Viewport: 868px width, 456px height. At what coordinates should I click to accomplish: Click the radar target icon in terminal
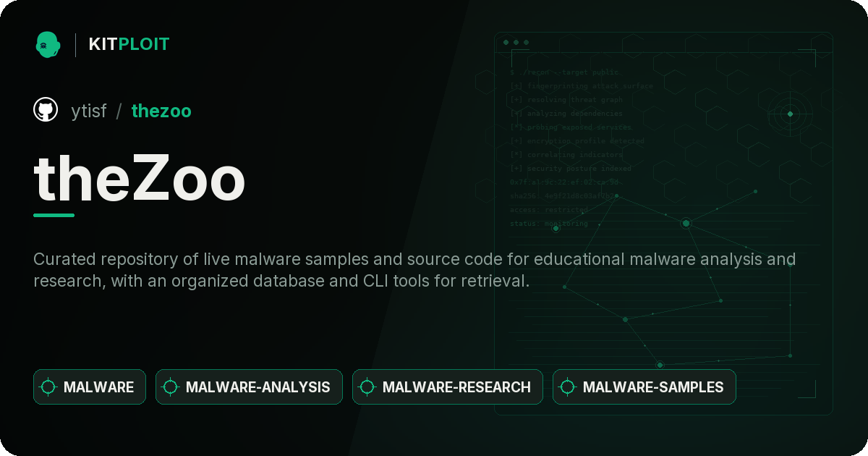(x=790, y=114)
